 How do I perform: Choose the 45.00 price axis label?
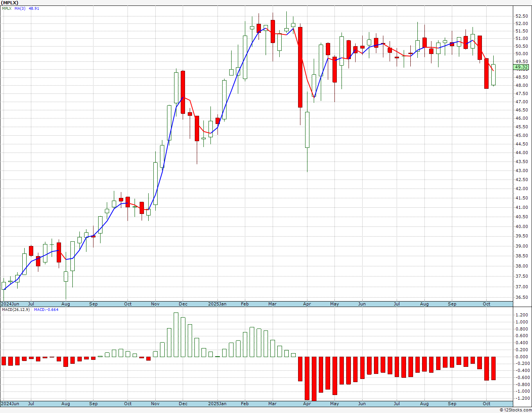pos(521,135)
